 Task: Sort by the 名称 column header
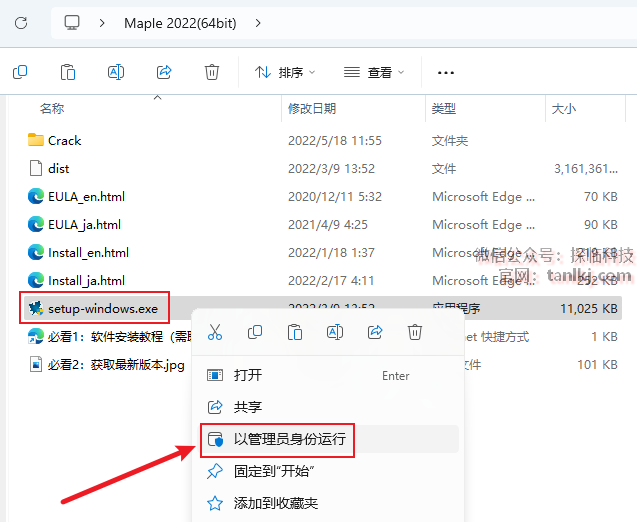[52, 108]
